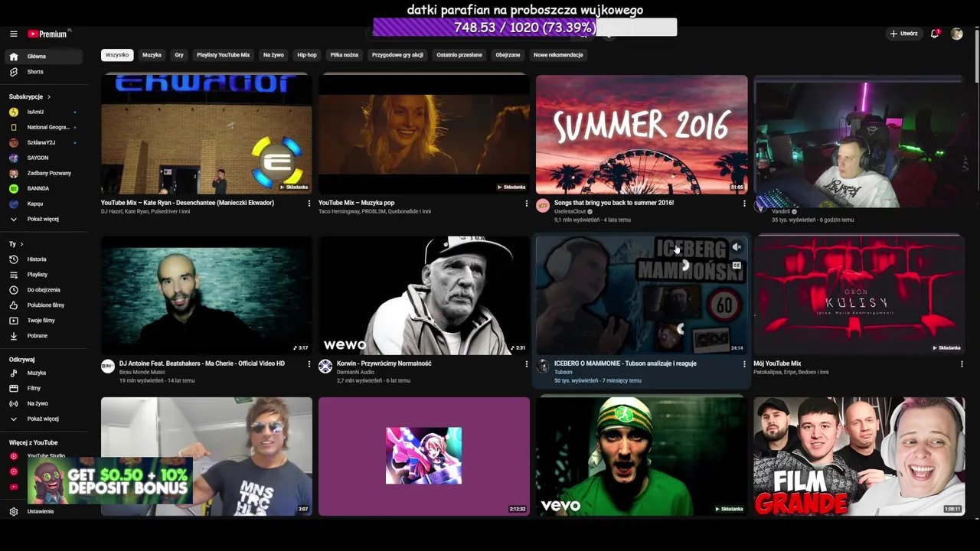Open the hamburger guide menu
980x551 pixels.
click(x=14, y=34)
